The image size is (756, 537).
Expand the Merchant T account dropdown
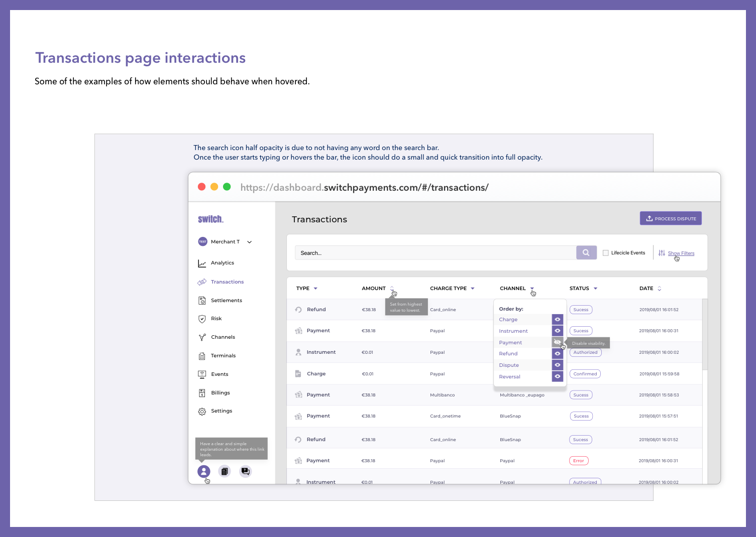coord(249,242)
